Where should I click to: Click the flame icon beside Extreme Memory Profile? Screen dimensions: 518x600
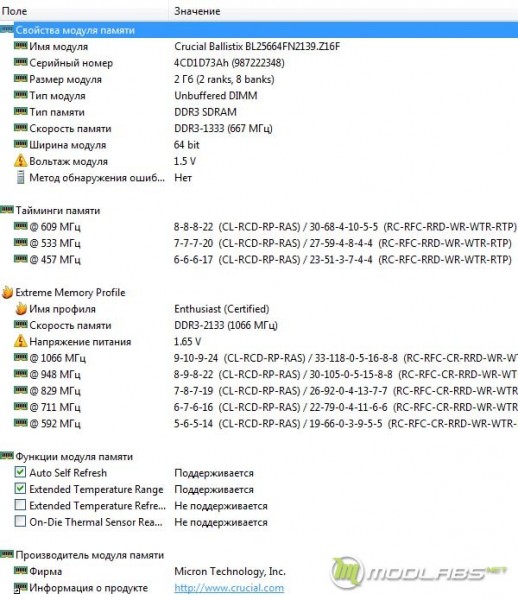click(x=7, y=292)
